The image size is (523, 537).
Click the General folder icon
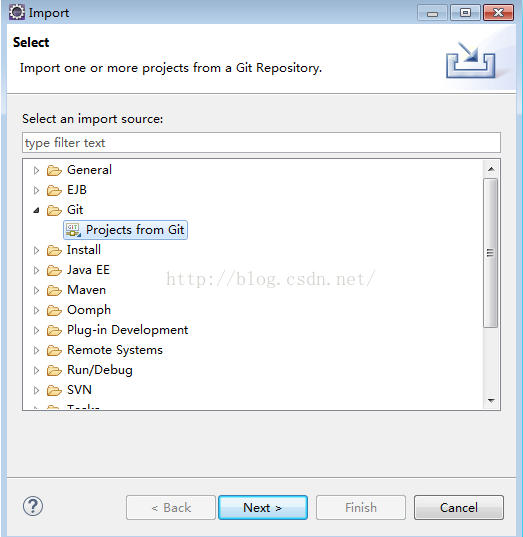[54, 170]
